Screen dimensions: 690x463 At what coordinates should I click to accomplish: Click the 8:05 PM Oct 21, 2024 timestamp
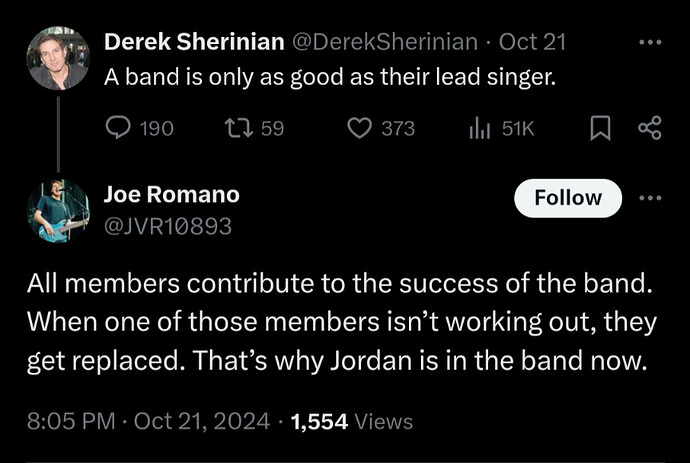pyautogui.click(x=148, y=421)
